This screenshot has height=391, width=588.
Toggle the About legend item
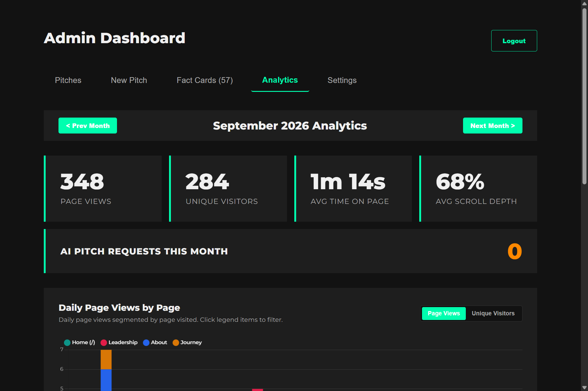point(155,342)
